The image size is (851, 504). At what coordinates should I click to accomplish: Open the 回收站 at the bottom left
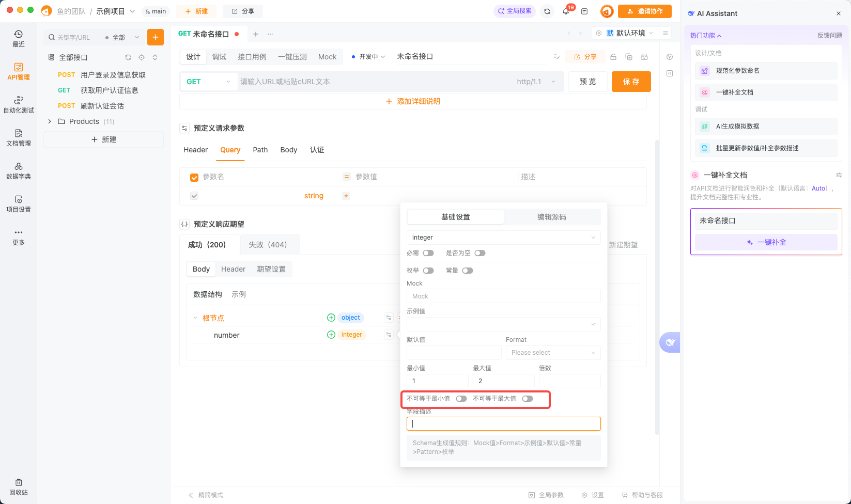[18, 486]
